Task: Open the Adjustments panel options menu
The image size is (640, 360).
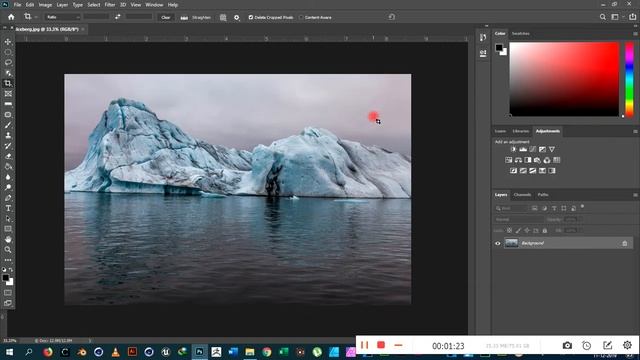Action: click(635, 131)
